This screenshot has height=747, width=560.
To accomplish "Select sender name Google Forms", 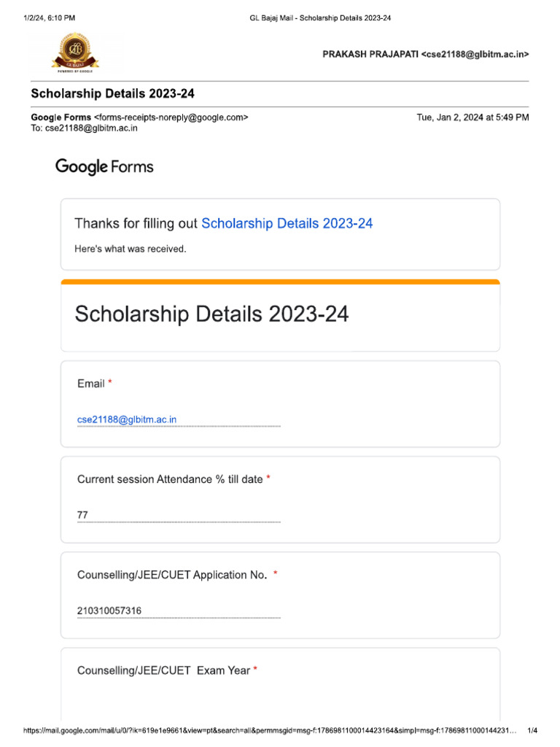I will point(61,117).
